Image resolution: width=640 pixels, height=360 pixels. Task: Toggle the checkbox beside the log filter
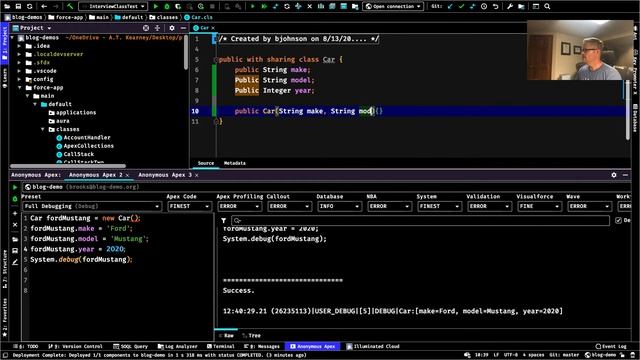click(618, 220)
